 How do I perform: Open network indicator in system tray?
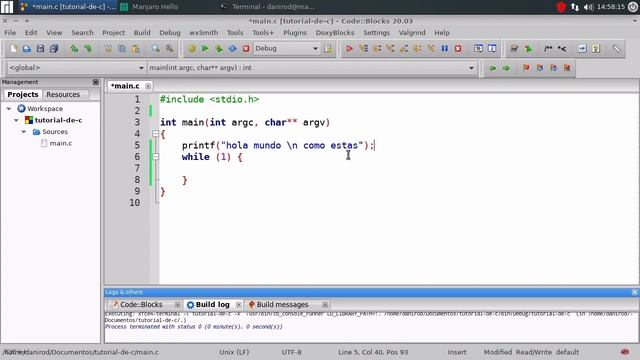(575, 7)
